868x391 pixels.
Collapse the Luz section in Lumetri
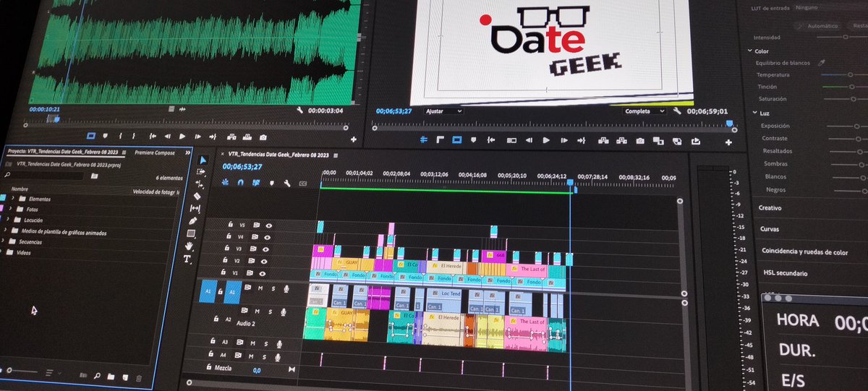754,113
